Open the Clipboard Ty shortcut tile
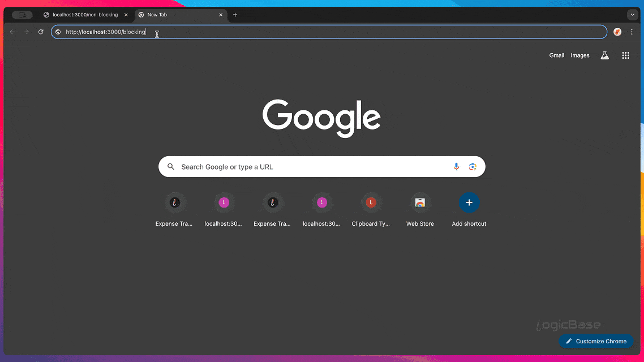Screen dimensions: 644x362 point(371,202)
